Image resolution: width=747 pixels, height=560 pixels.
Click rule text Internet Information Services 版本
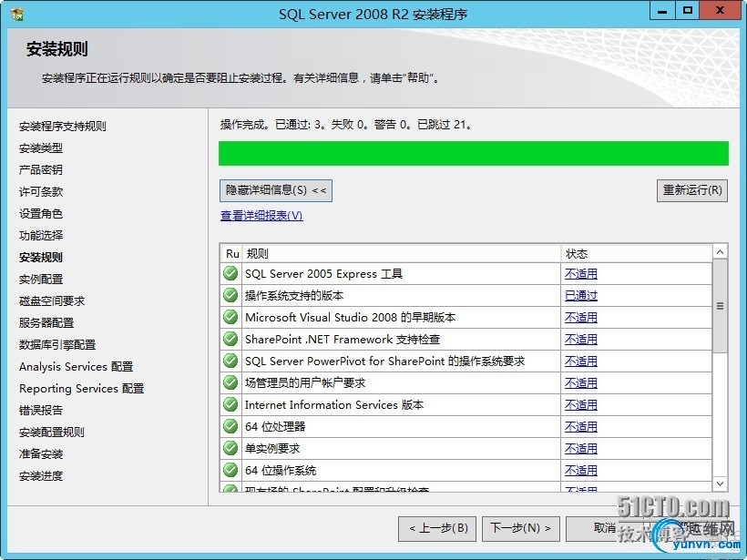pyautogui.click(x=334, y=405)
